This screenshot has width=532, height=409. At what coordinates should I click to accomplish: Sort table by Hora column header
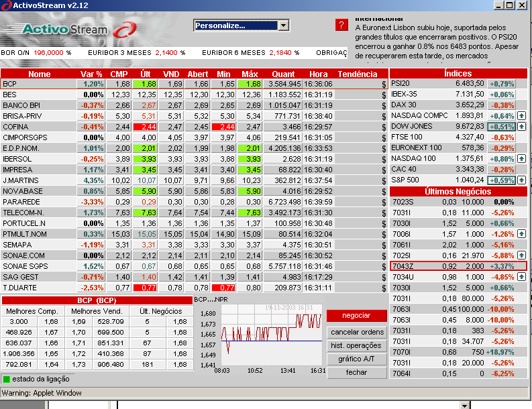(318, 74)
